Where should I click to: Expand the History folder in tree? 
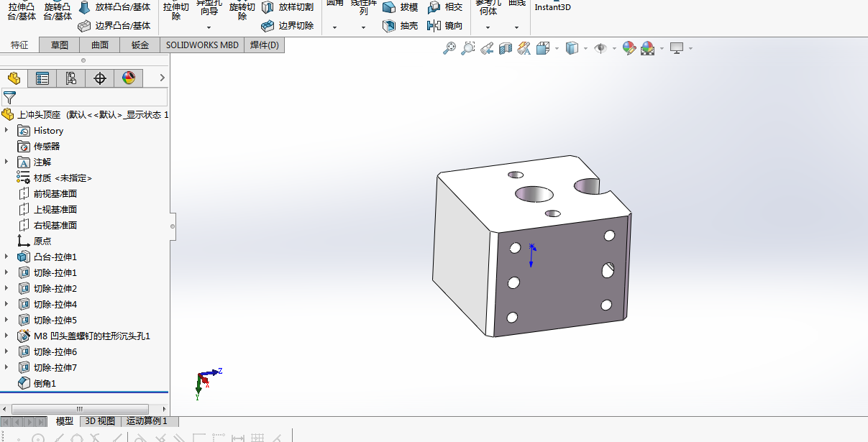coord(6,130)
